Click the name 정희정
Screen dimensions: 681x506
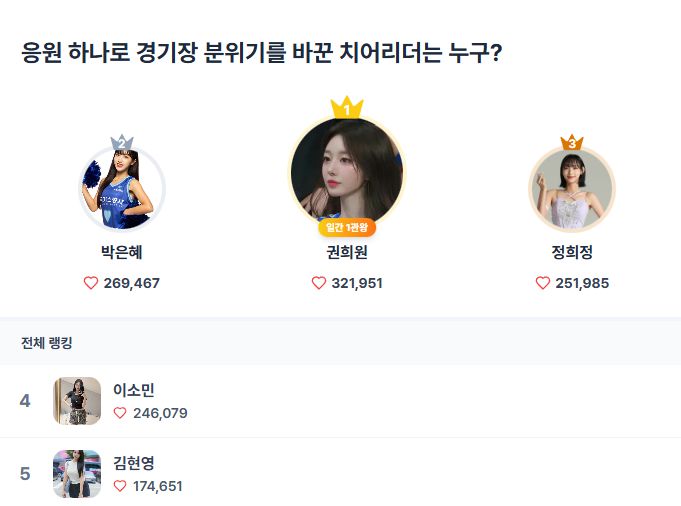572,253
